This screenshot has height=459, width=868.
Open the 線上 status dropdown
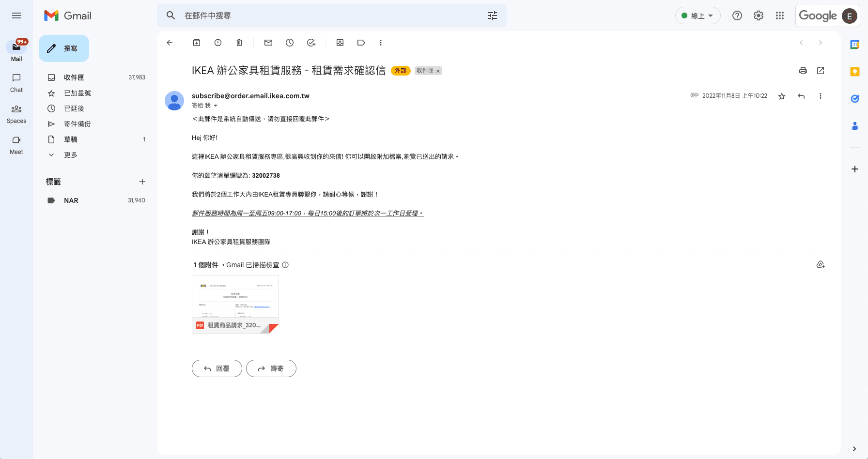697,15
